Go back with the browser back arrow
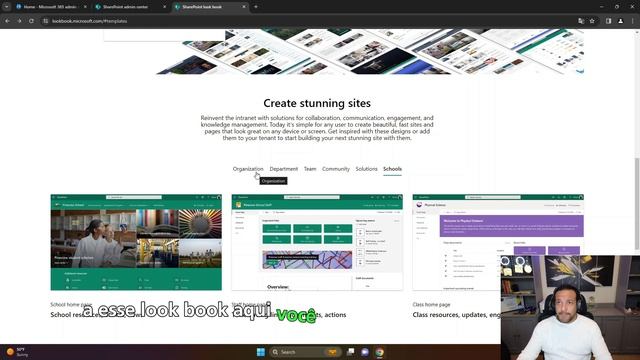The width and height of the screenshot is (640, 360). (7, 21)
